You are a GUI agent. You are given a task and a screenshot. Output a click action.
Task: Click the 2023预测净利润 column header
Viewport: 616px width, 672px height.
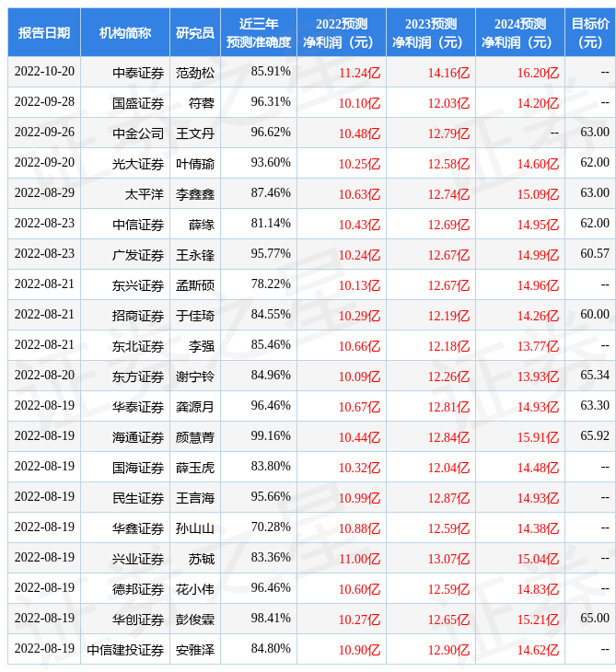[431, 32]
